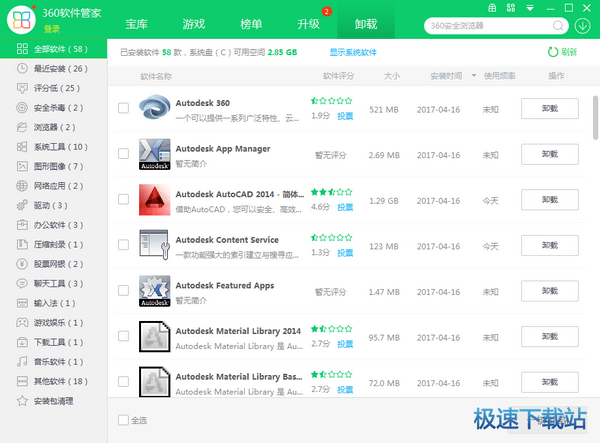
Task: Select 办公软件 (3) category
Action: (54, 225)
